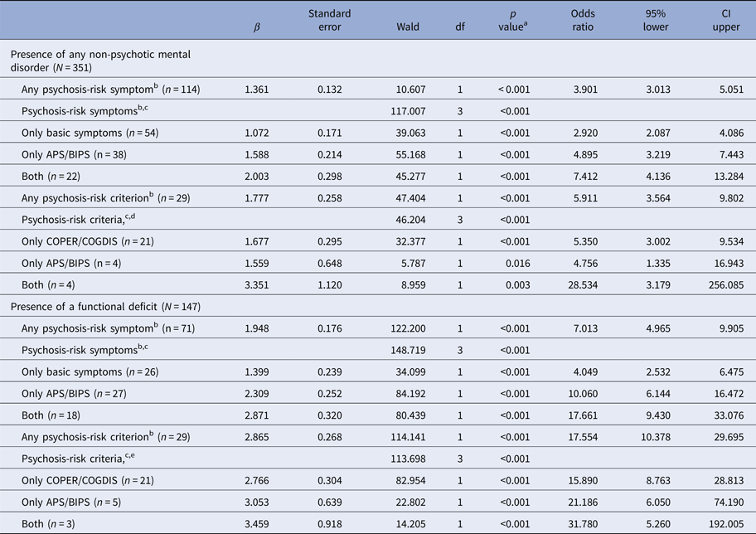Select the β column header
Image resolution: width=756 pixels, height=534 pixels.
(x=256, y=27)
